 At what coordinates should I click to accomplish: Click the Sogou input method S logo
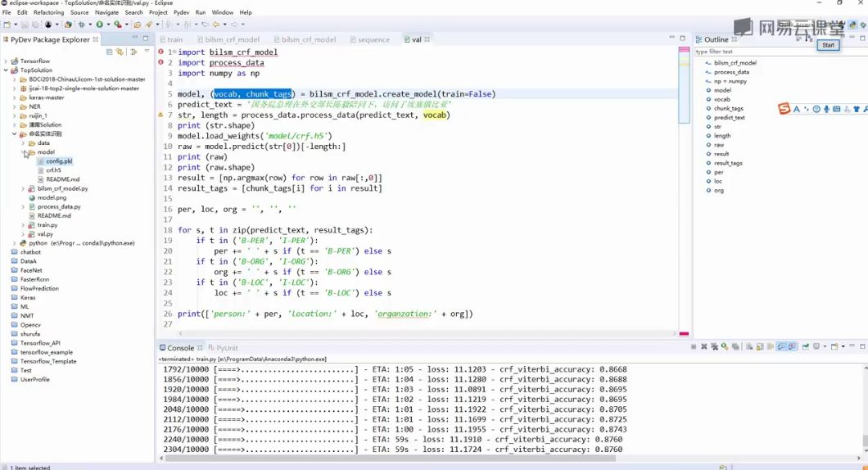point(784,109)
